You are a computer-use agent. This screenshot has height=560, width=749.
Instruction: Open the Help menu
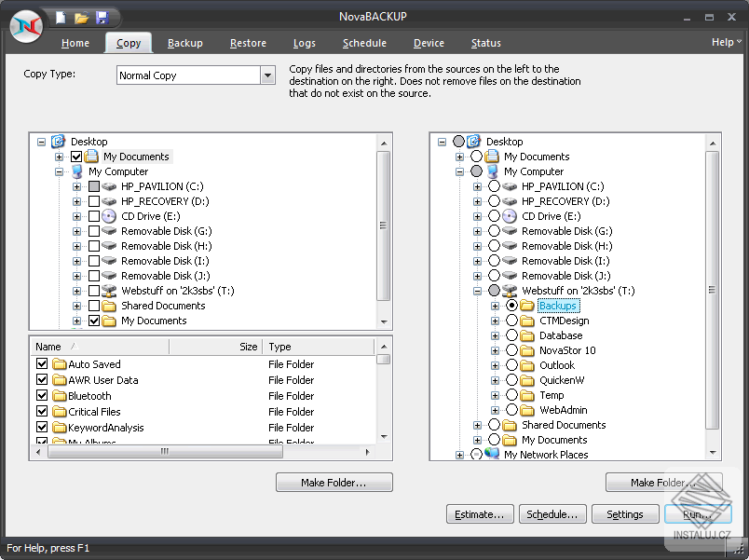[x=726, y=42]
